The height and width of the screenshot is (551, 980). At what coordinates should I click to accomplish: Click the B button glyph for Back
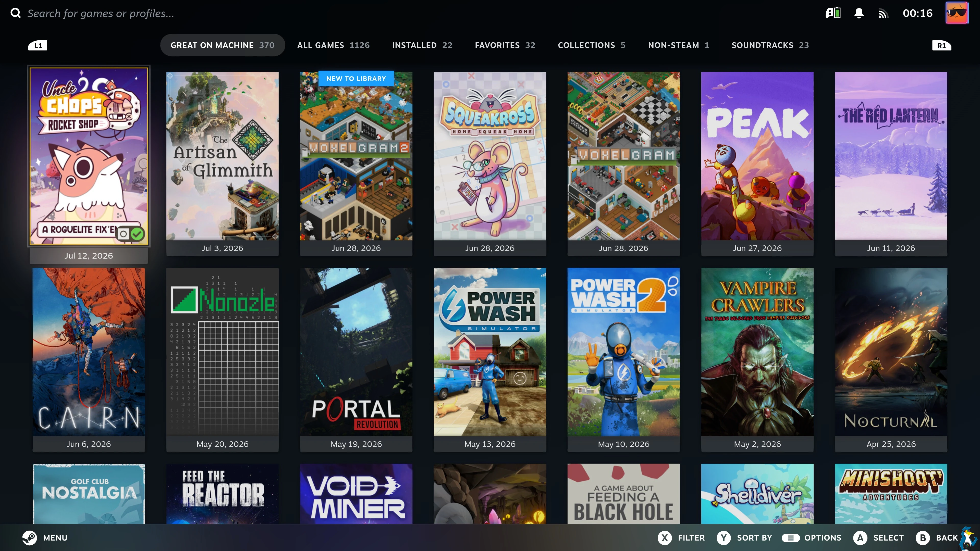click(923, 538)
